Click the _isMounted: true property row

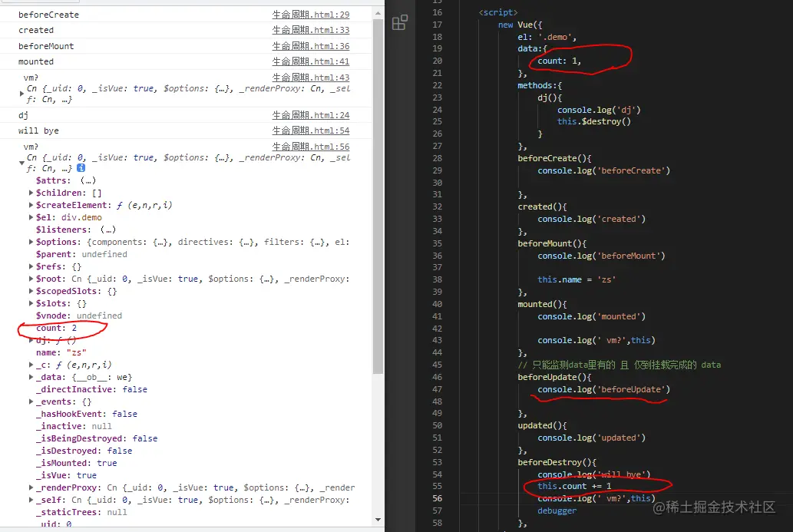coord(76,463)
